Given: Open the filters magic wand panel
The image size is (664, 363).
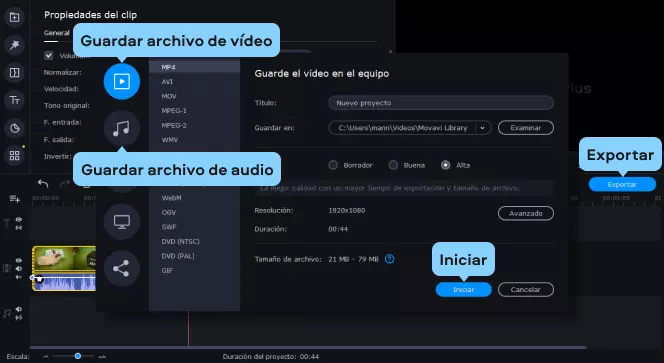Looking at the screenshot, I should pyautogui.click(x=14, y=45).
